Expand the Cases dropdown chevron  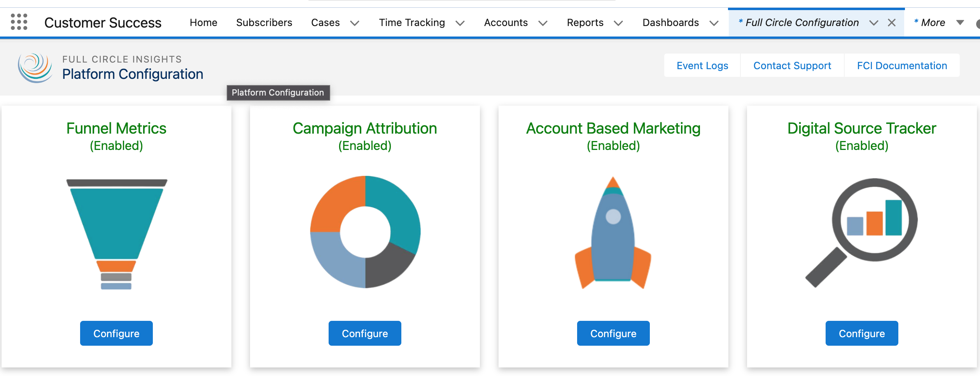pos(354,23)
